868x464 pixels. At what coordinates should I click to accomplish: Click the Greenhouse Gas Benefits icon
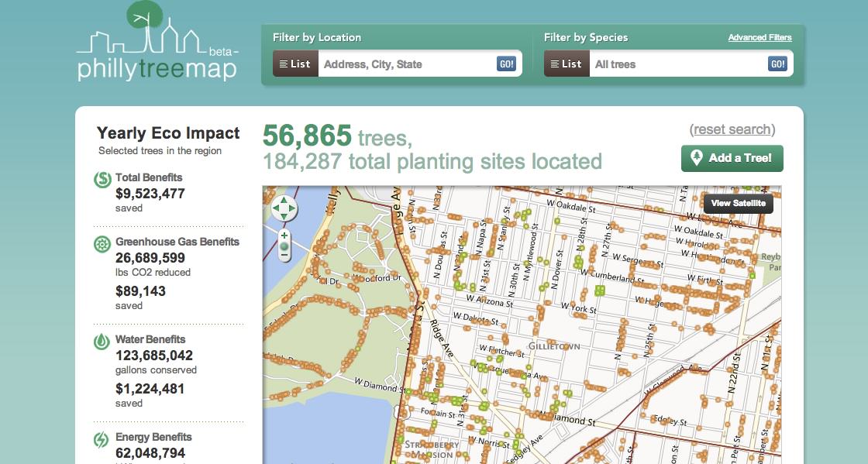(x=102, y=245)
